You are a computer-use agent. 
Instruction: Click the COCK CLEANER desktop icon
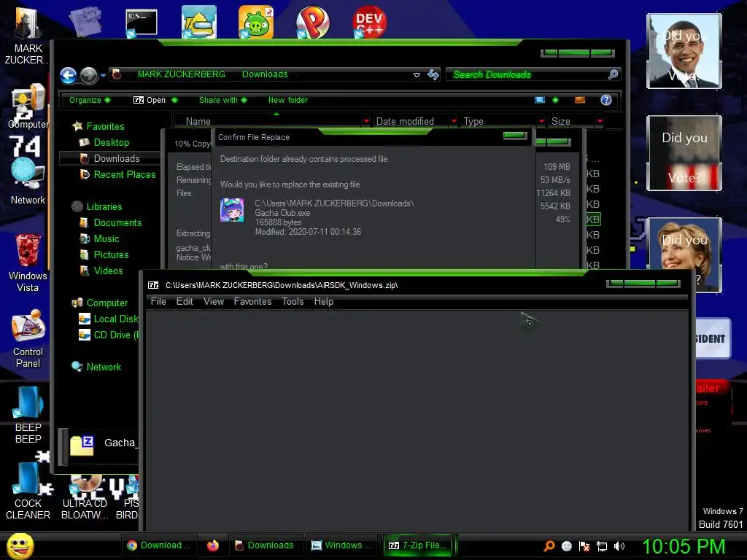(28, 491)
